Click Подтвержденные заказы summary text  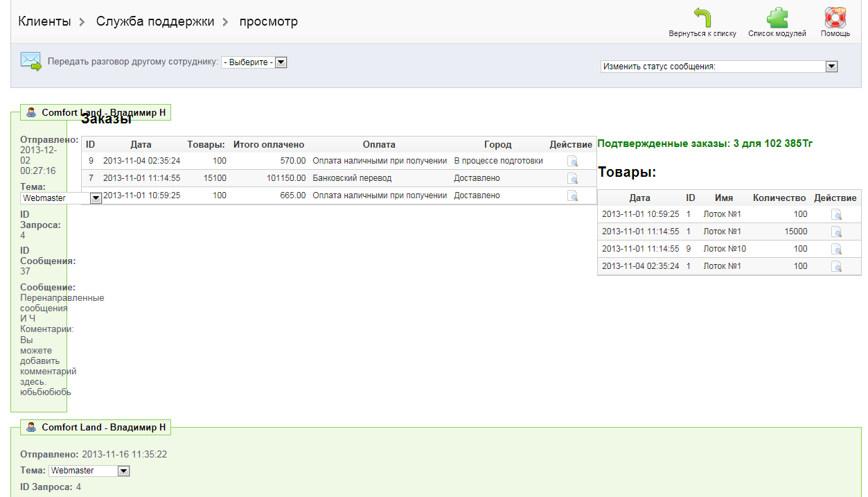(x=705, y=144)
